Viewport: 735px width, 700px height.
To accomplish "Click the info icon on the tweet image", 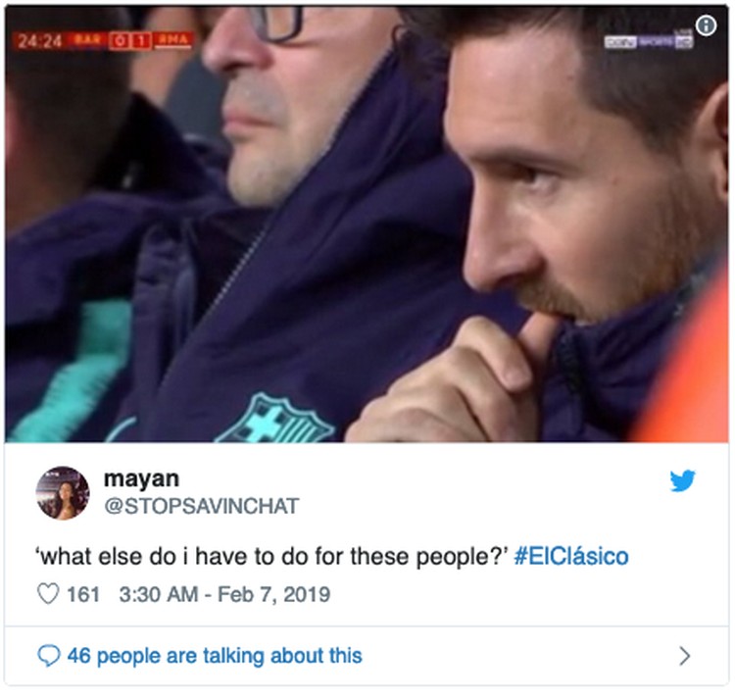I will 706,25.
